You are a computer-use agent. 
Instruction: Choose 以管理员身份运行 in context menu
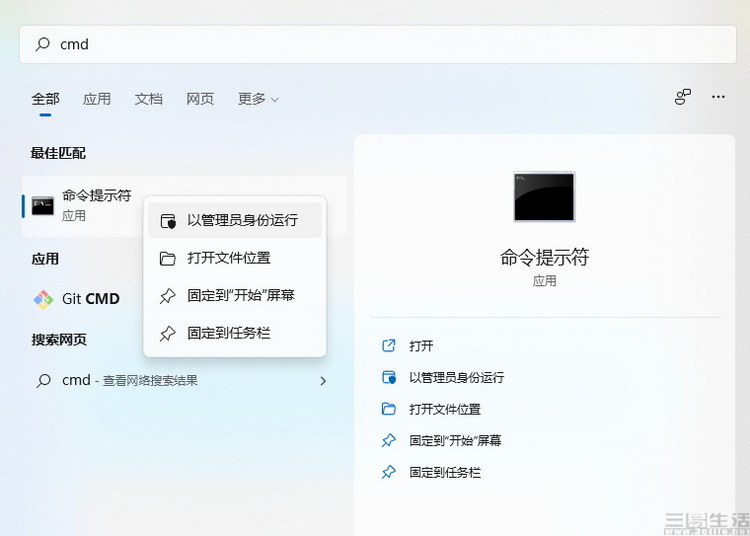tap(235, 220)
